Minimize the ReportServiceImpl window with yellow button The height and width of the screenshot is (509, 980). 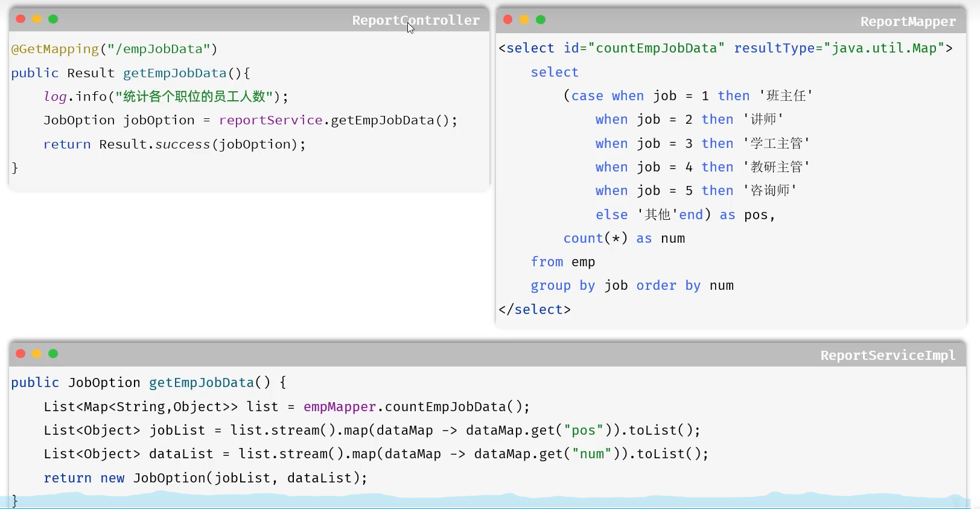[37, 354]
